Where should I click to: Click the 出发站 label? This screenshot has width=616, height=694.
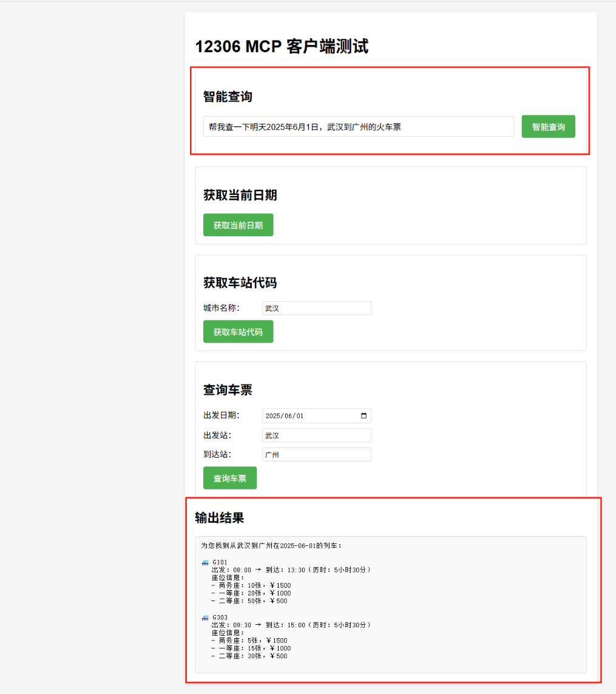[x=217, y=435]
